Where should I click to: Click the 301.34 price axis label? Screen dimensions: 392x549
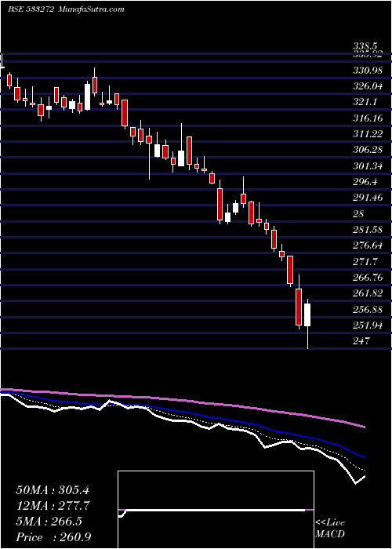click(368, 166)
